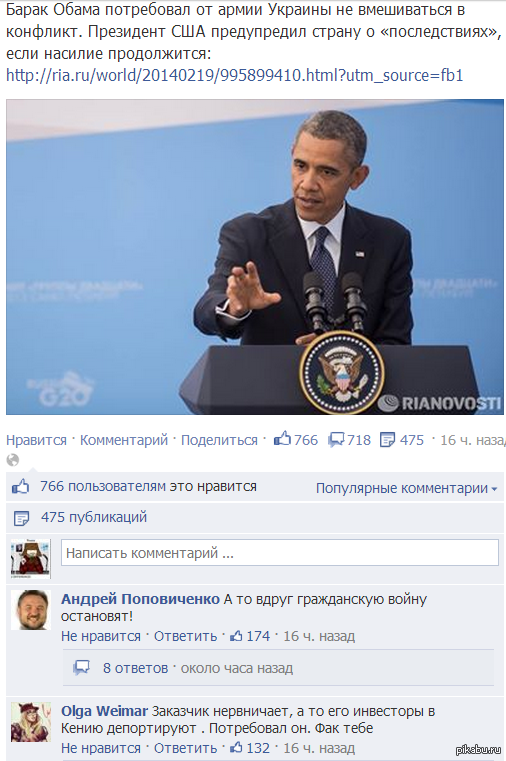Click the publications icon next to 475 публикаций
The height and width of the screenshot is (761, 506).
(21, 518)
